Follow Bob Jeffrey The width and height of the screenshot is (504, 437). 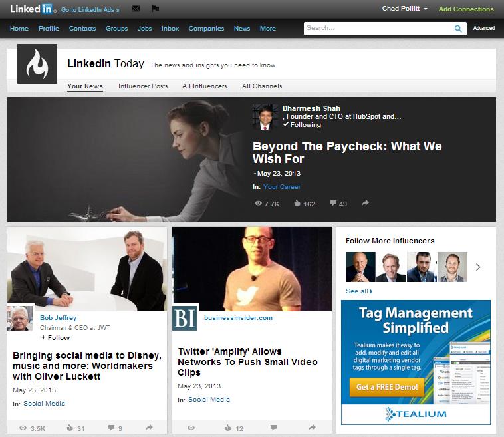pos(55,338)
